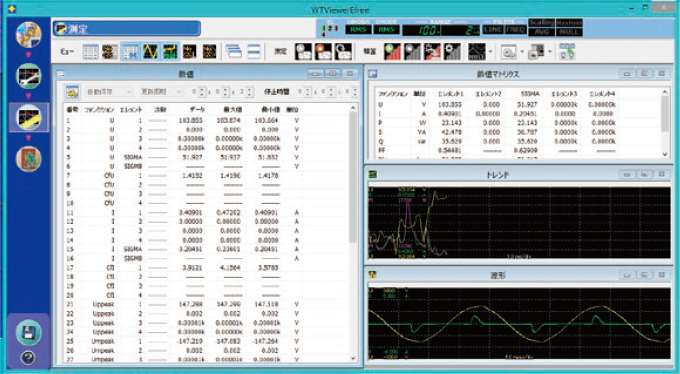Minimize the trend panel
Viewport: 680px width, 374px height.
627,174
